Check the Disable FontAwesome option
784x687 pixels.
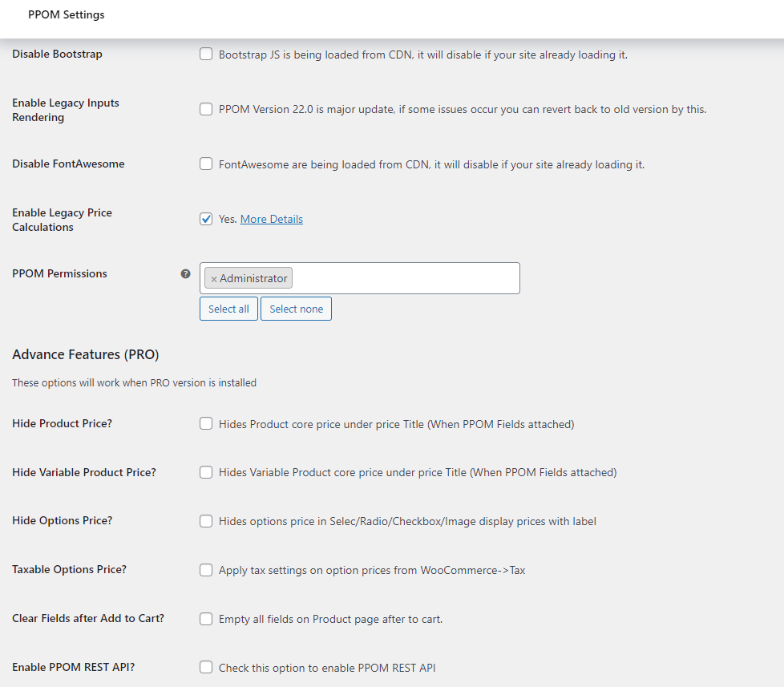point(206,164)
